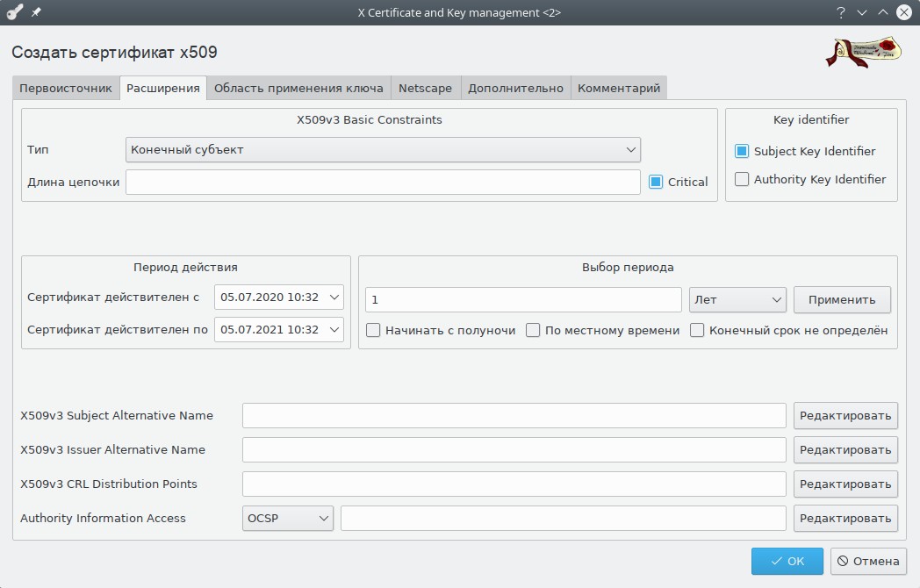Expand the Лет period unit dropdown
920x588 pixels.
click(x=737, y=299)
